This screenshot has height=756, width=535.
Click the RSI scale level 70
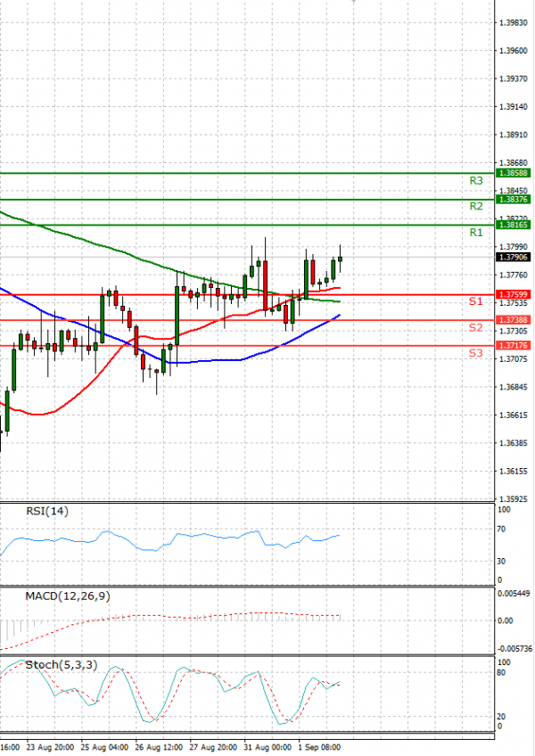501,530
